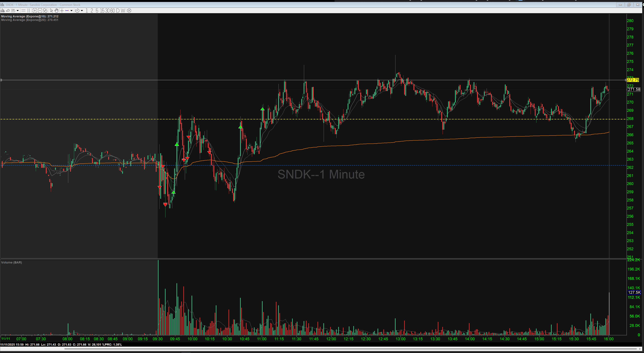Open the chart settings icon
The image size is (644, 353).
[x=3, y=11]
